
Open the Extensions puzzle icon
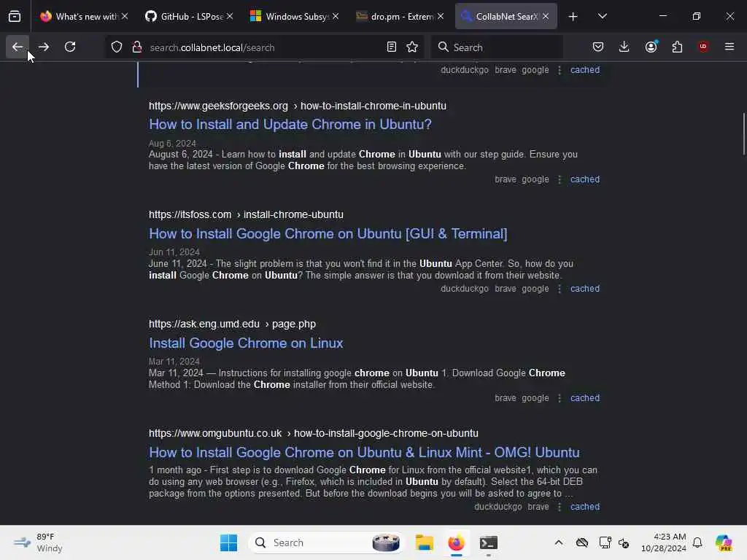click(x=677, y=47)
